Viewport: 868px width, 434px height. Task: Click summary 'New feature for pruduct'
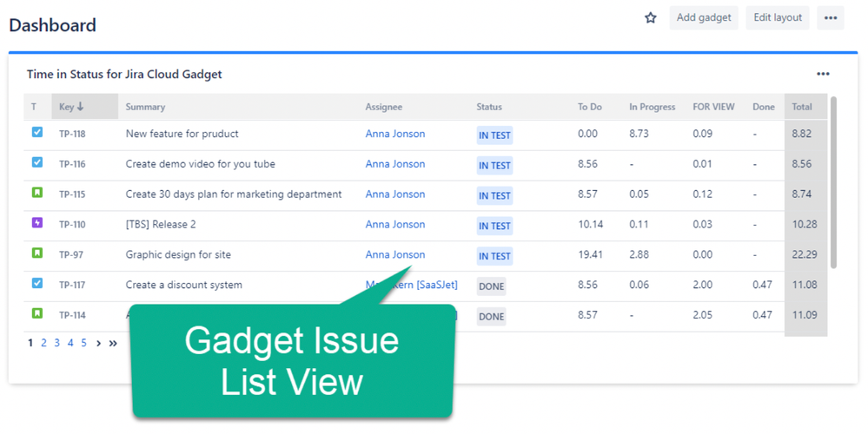182,134
